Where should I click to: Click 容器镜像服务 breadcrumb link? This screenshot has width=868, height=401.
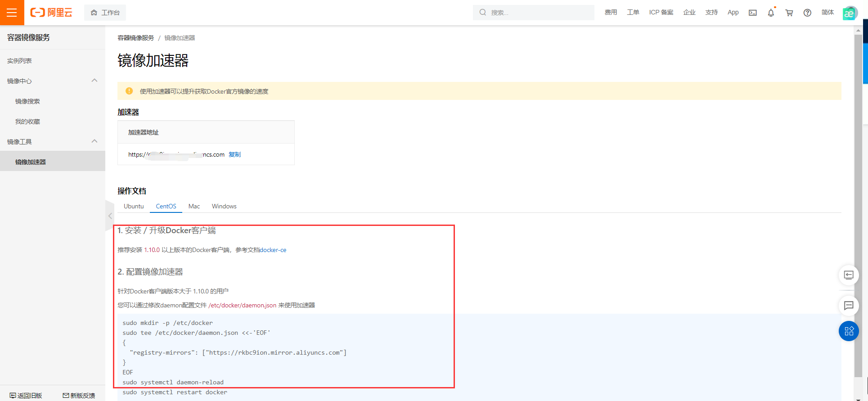point(136,38)
